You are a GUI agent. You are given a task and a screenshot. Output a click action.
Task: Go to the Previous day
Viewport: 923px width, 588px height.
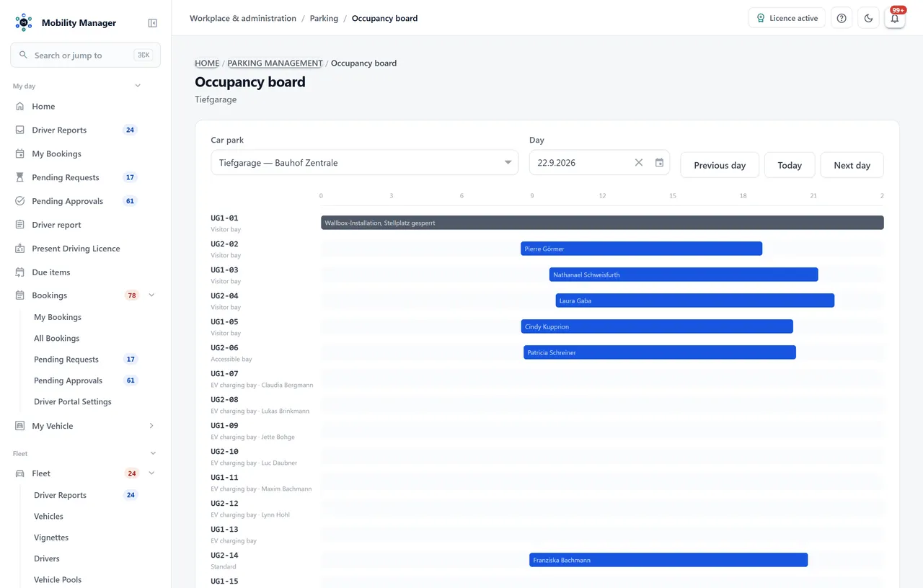pyautogui.click(x=720, y=165)
